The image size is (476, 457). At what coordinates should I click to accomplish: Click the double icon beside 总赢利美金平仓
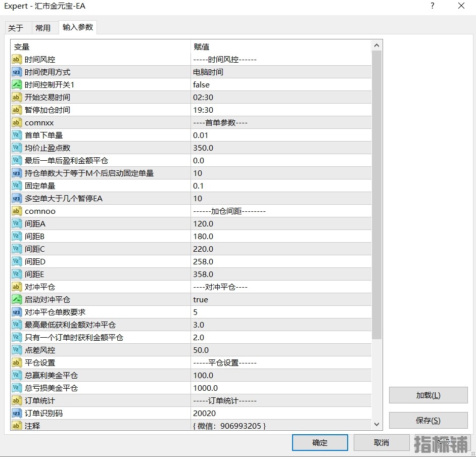click(17, 375)
